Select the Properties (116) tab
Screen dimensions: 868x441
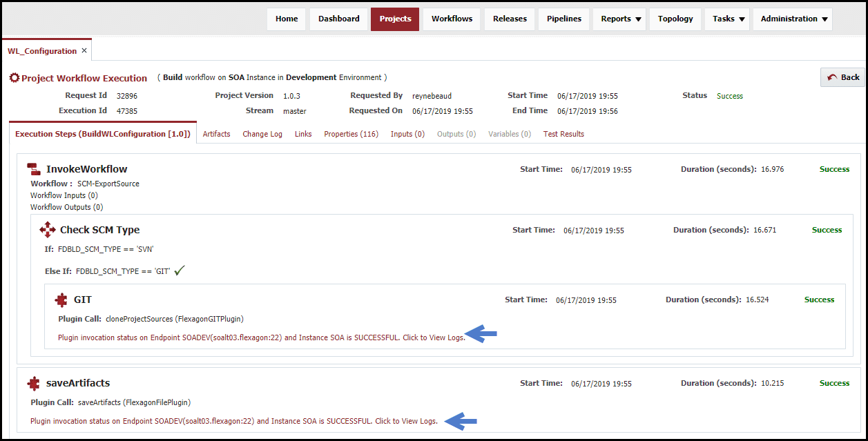pos(351,134)
